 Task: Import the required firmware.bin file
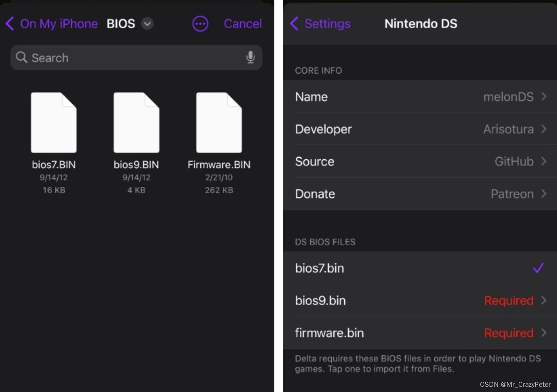[420, 333]
